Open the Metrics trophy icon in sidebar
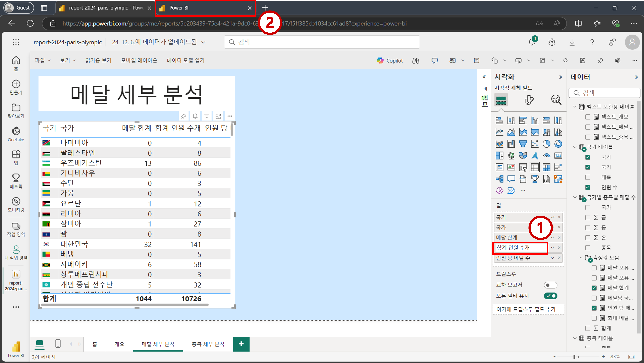This screenshot has height=363, width=644. click(x=16, y=181)
